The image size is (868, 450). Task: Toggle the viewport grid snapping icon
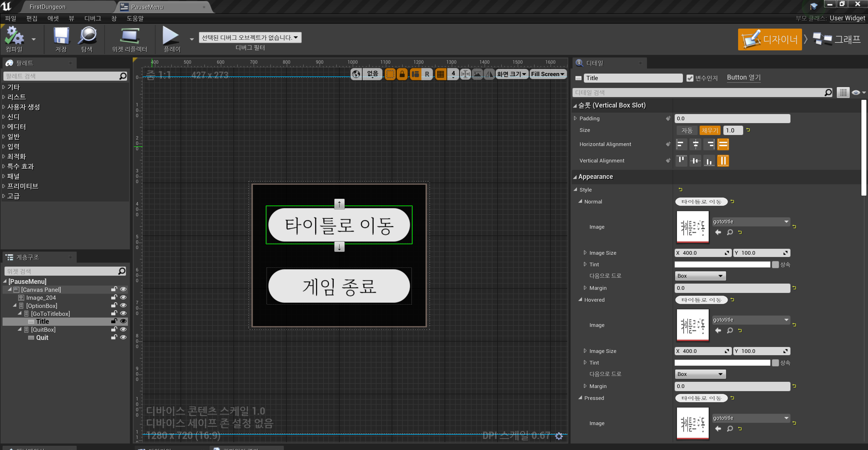pos(440,74)
